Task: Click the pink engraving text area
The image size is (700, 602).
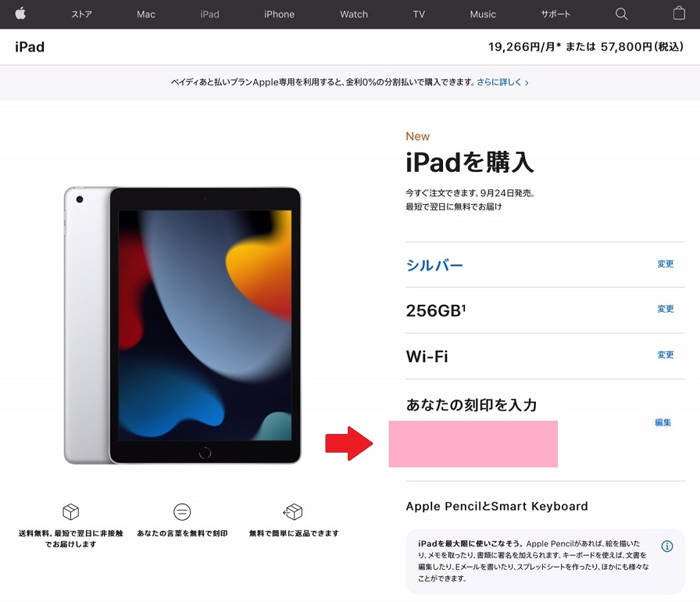Action: click(x=473, y=444)
